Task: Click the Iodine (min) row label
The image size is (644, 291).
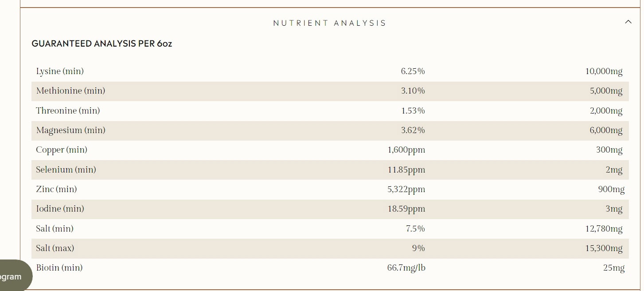Action: pyautogui.click(x=60, y=209)
